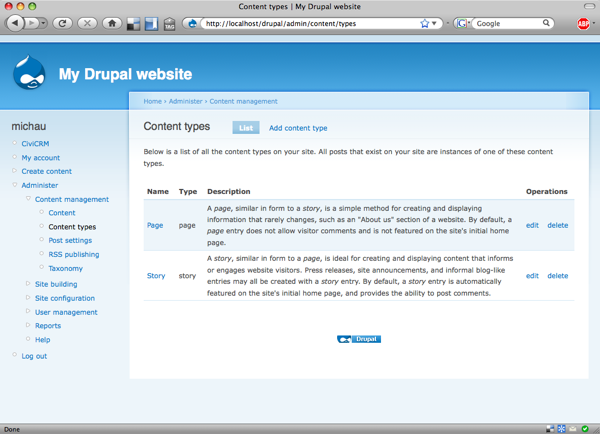Expand the Site configuration triangle
600x434 pixels.
(x=28, y=297)
